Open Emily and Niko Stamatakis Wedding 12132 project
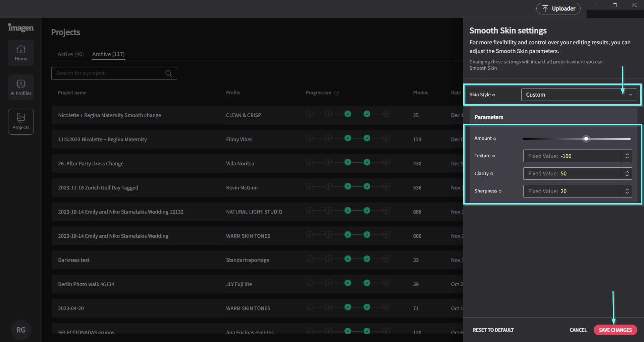The width and height of the screenshot is (644, 342). (121, 212)
